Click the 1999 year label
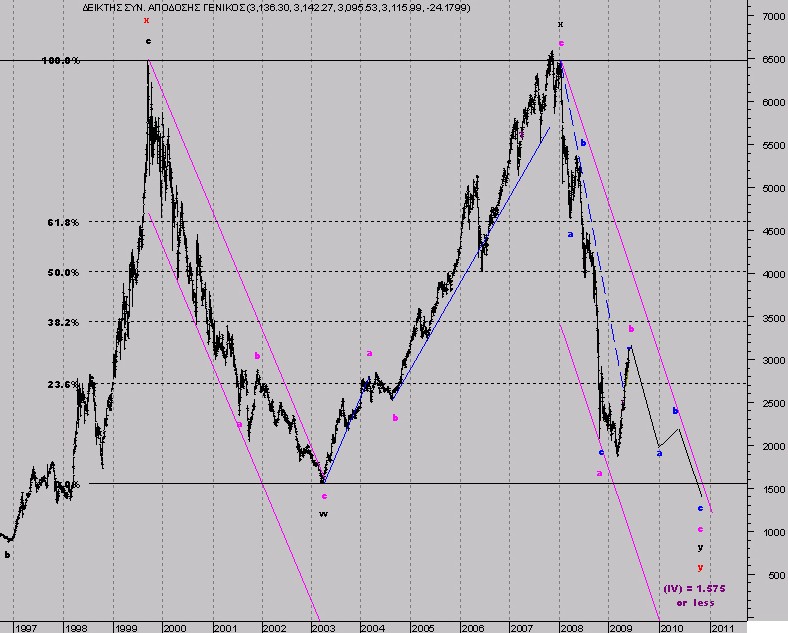The height and width of the screenshot is (633, 788). tap(126, 628)
